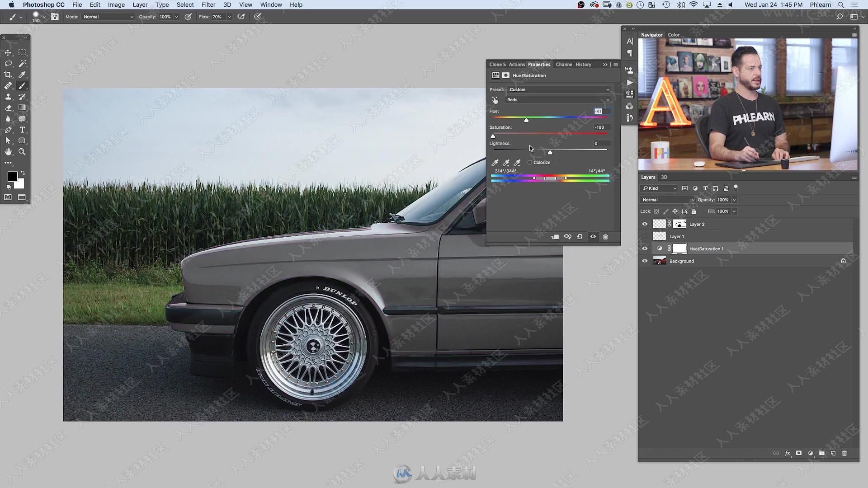Image resolution: width=868 pixels, height=488 pixels.
Task: Switch to the History tab
Action: point(583,65)
